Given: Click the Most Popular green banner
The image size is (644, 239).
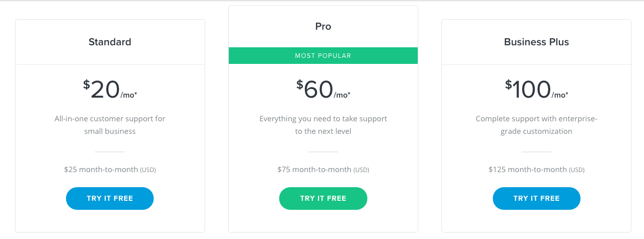Looking at the screenshot, I should pyautogui.click(x=323, y=56).
